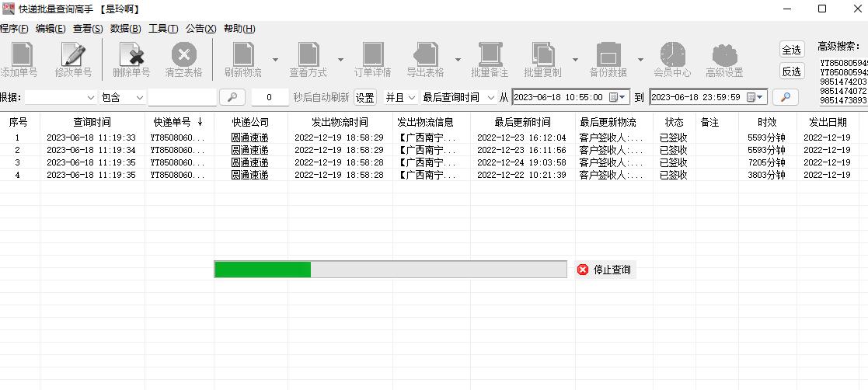Screen dimensions: 868x390
Task: Click the 反选 button
Action: coord(792,71)
